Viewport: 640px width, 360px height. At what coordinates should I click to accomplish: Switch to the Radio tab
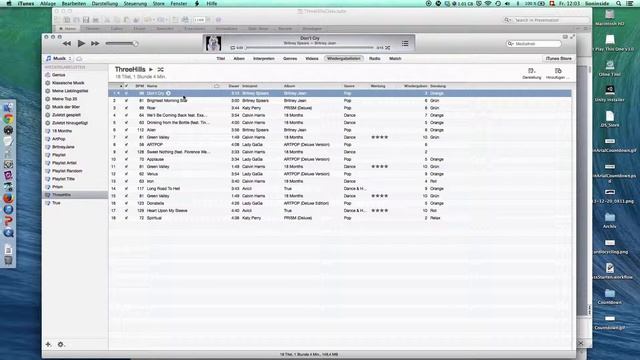coord(375,59)
